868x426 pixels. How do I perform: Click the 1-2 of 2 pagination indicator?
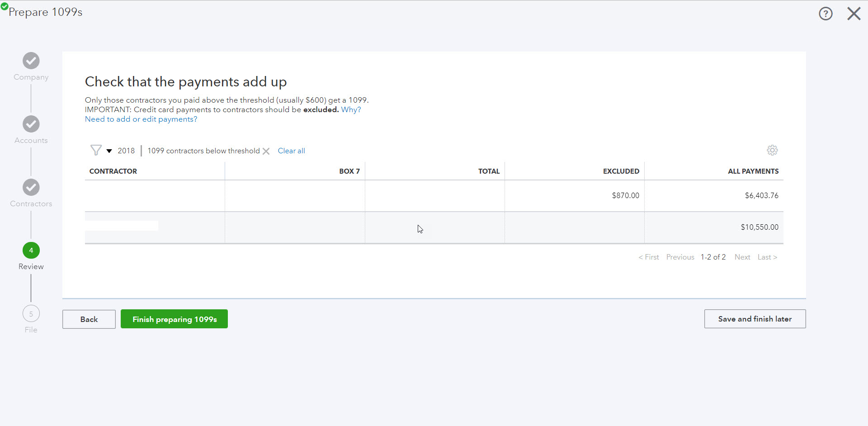[713, 257]
